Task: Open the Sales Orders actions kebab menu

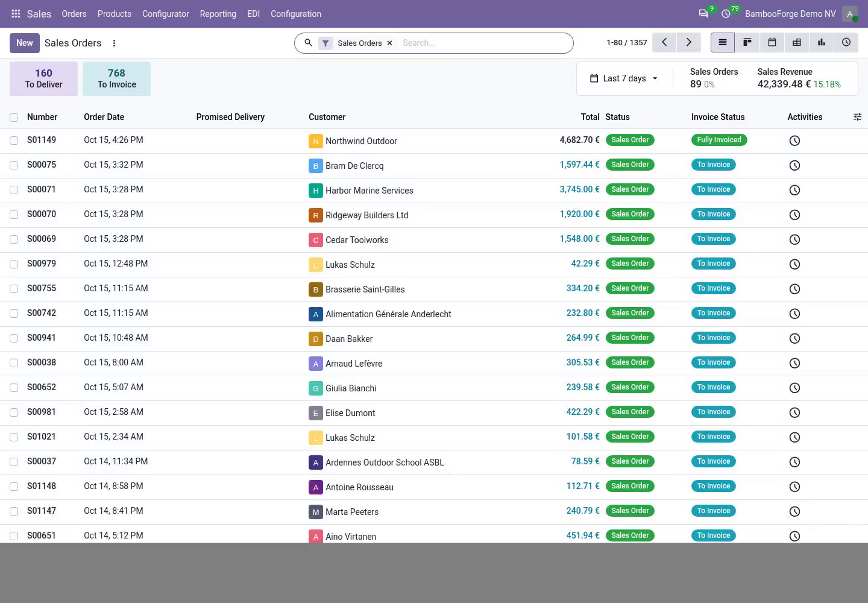Action: [x=114, y=43]
